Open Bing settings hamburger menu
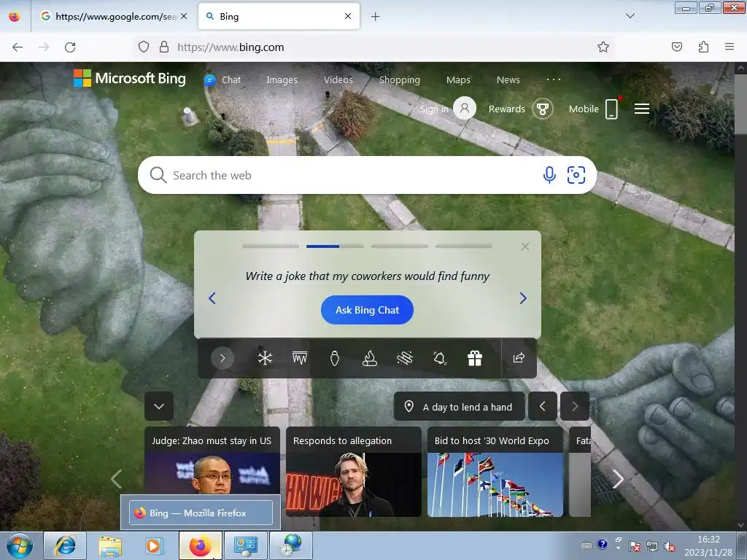The image size is (747, 560). tap(642, 109)
